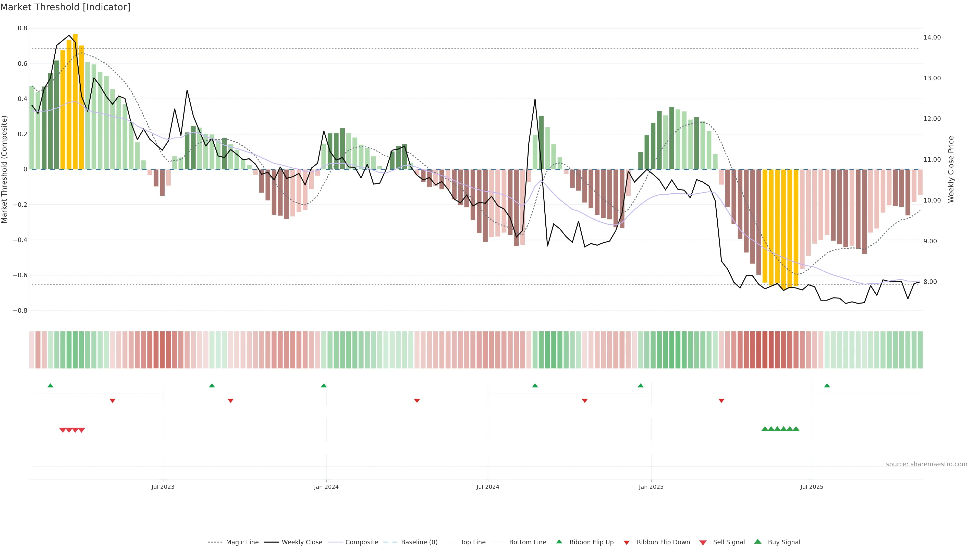980x551 pixels.
Task: Toggle Composite series in legend
Action: pos(361,542)
